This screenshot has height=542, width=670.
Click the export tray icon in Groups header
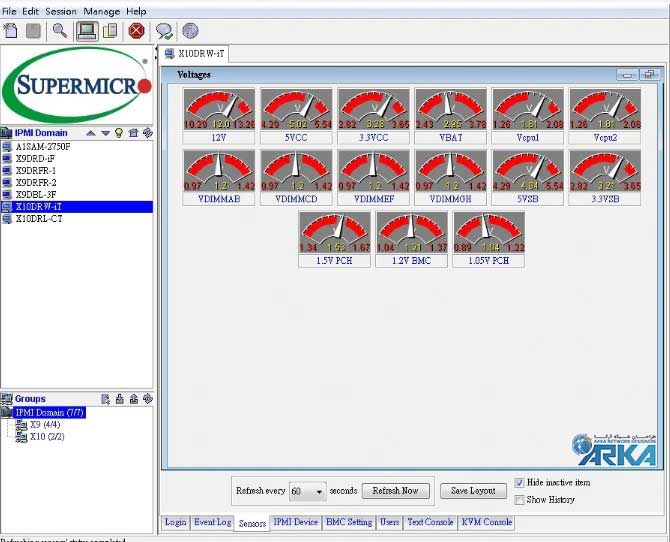pyautogui.click(x=134, y=399)
